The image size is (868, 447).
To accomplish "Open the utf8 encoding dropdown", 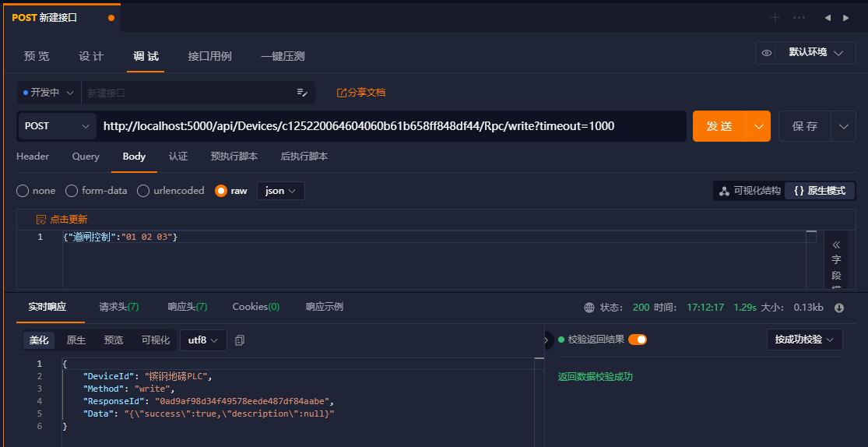I will point(203,340).
